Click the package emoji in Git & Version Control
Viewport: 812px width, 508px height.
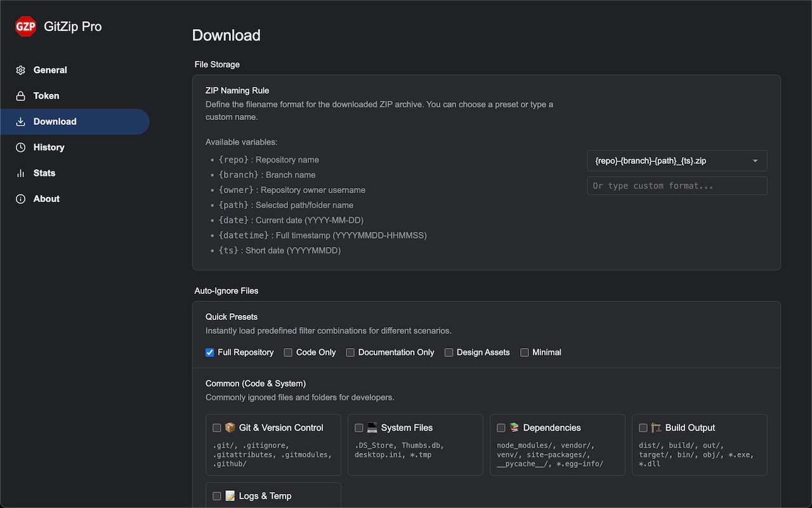click(230, 427)
